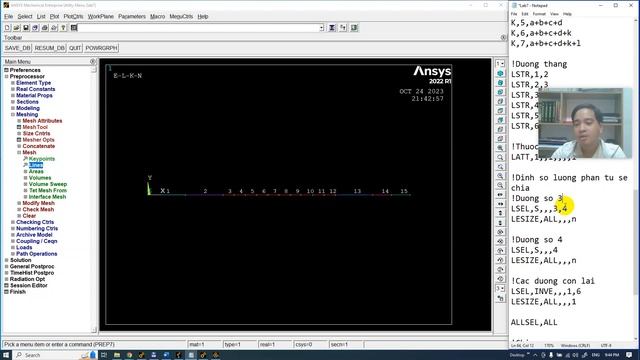
Task: Click the Pan model left arrow icon
Action: (x=500, y=195)
